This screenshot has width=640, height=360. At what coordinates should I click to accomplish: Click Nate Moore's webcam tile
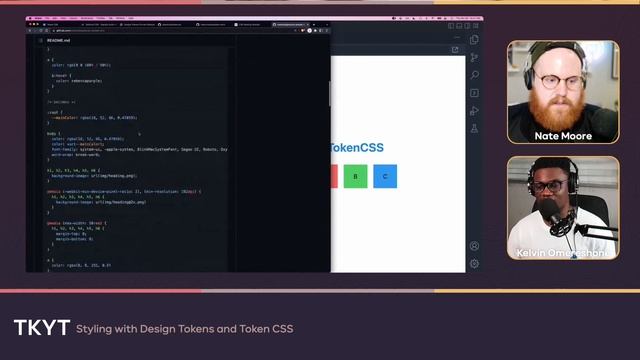click(563, 92)
